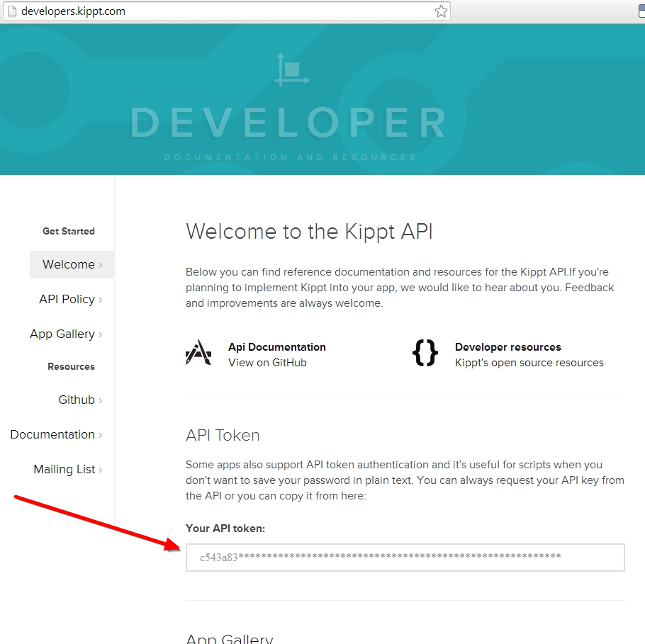This screenshot has width=645, height=644.
Task: Click Kippt's open source resources link
Action: (x=529, y=363)
